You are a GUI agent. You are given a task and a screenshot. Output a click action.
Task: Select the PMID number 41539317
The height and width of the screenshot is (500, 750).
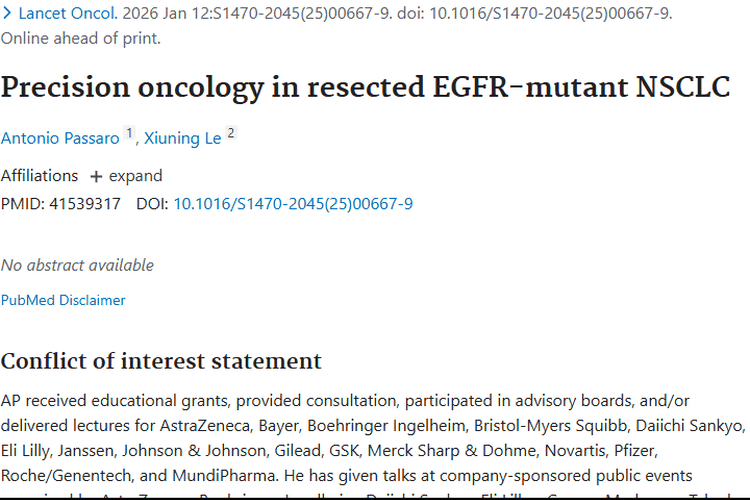click(x=85, y=204)
